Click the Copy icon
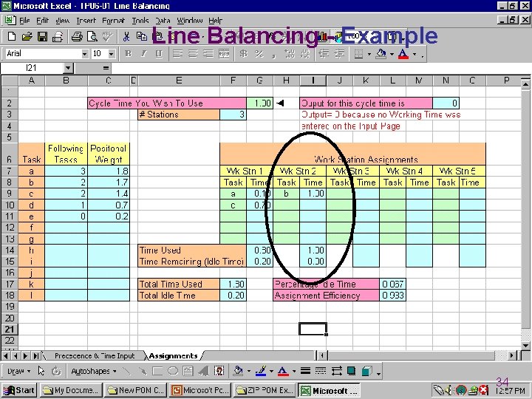 (x=141, y=36)
